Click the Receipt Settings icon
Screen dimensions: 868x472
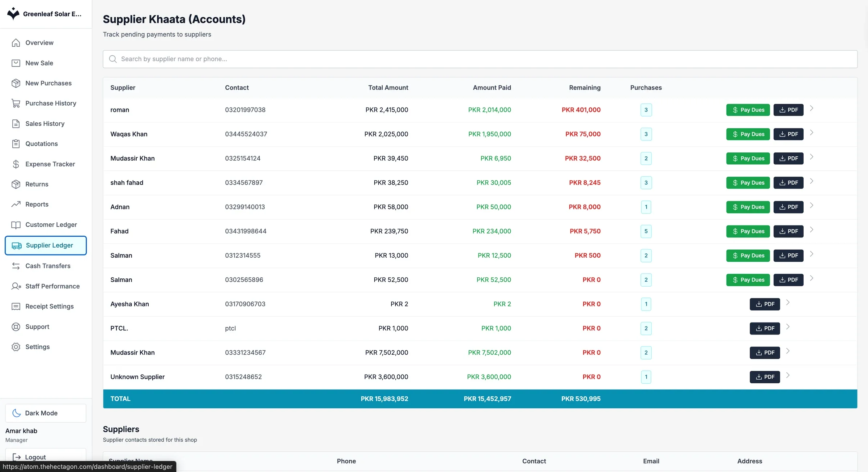tap(16, 307)
